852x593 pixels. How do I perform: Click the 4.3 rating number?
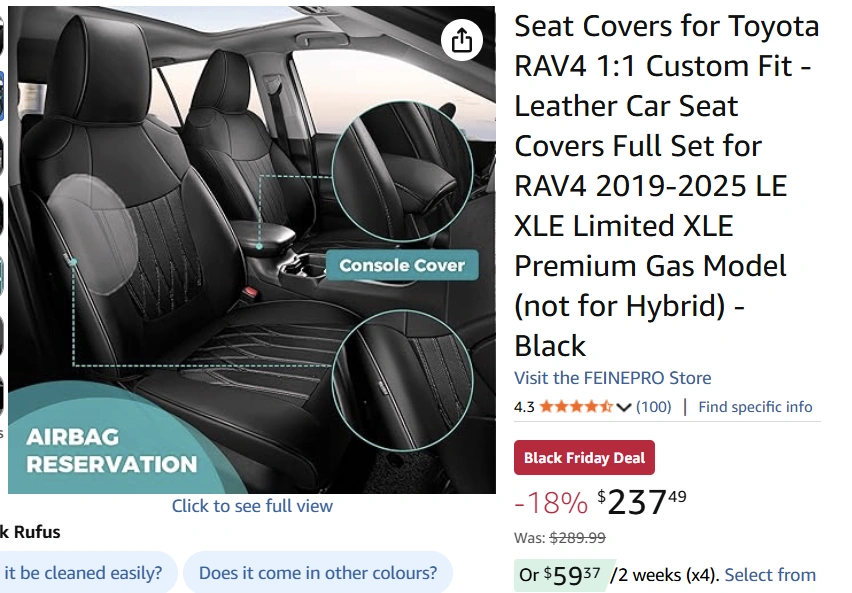tap(524, 407)
